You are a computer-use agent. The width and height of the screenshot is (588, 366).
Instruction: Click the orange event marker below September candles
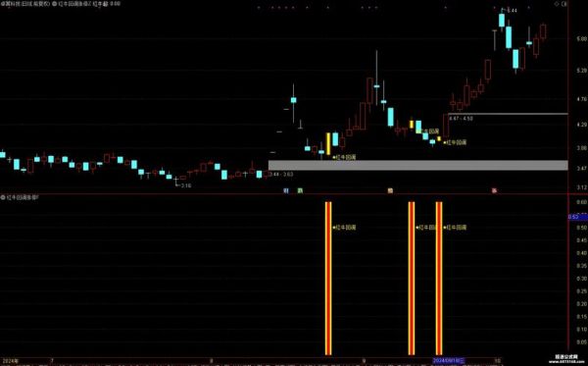coord(390,190)
